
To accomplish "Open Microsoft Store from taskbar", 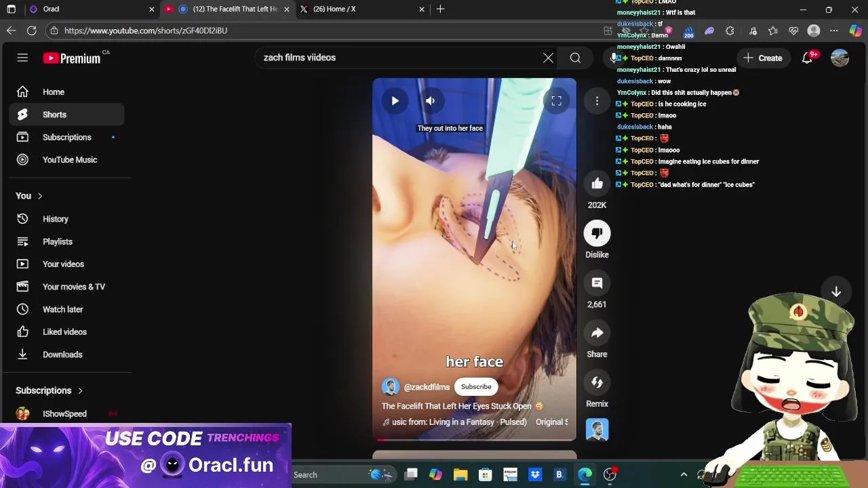I will point(486,475).
